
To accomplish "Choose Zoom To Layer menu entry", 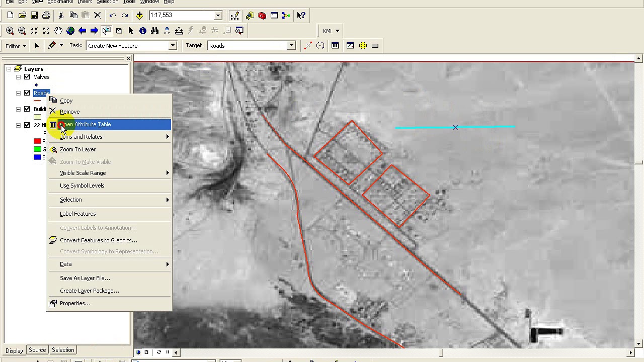I will tap(109, 149).
